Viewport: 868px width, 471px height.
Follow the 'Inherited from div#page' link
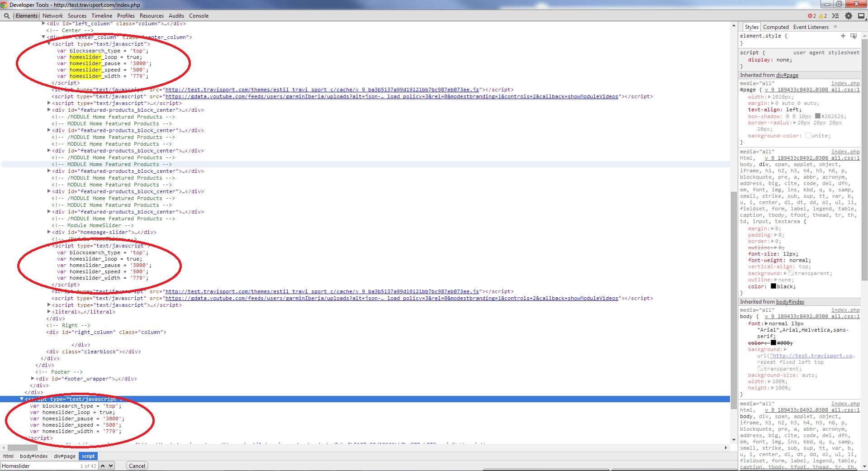coord(787,75)
